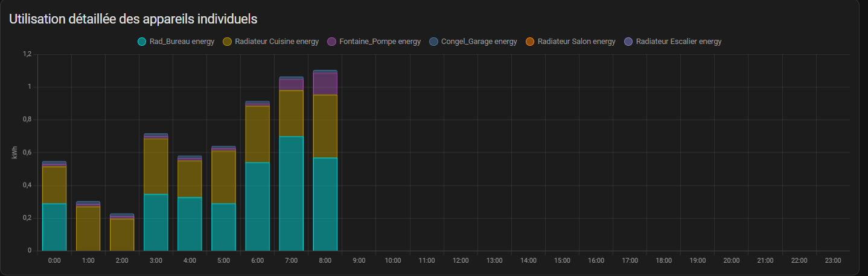The height and width of the screenshot is (276, 868).
Task: Click the chart title 'Utilisation détaillée des appareils individuels'
Action: [x=133, y=19]
